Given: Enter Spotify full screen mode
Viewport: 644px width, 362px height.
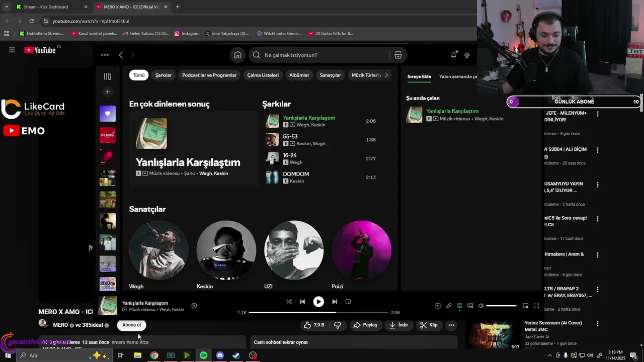Looking at the screenshot, I should tap(536, 306).
